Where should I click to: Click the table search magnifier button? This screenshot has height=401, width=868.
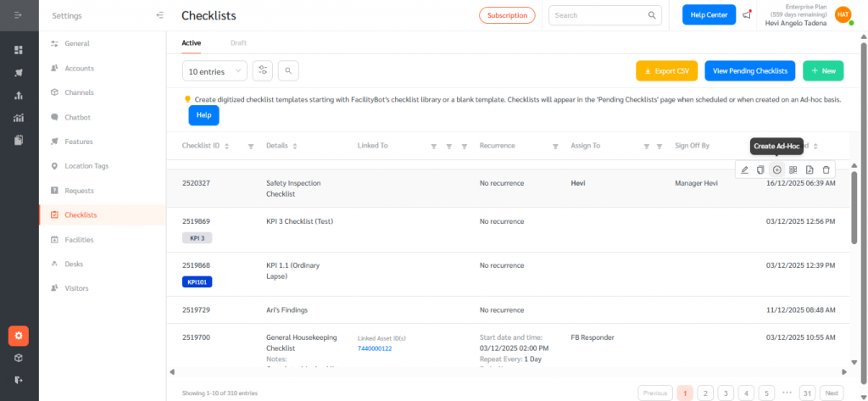[x=288, y=71]
